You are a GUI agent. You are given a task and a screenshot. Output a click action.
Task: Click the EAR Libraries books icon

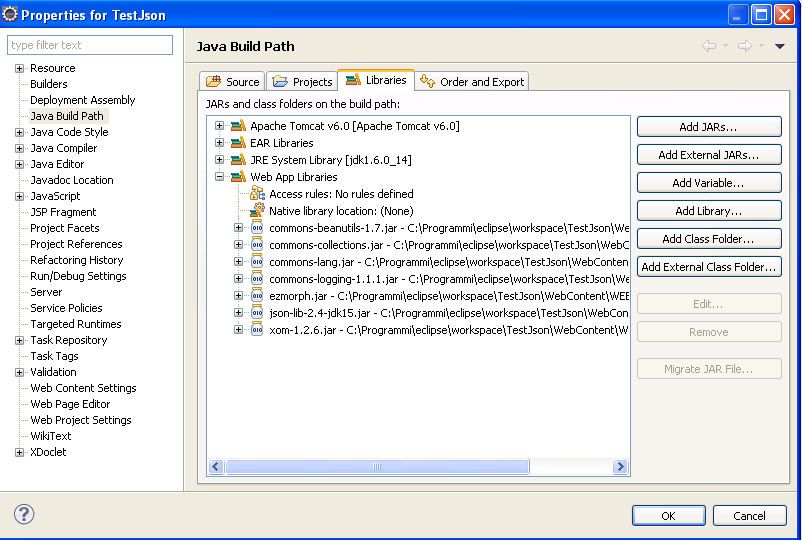(x=238, y=143)
